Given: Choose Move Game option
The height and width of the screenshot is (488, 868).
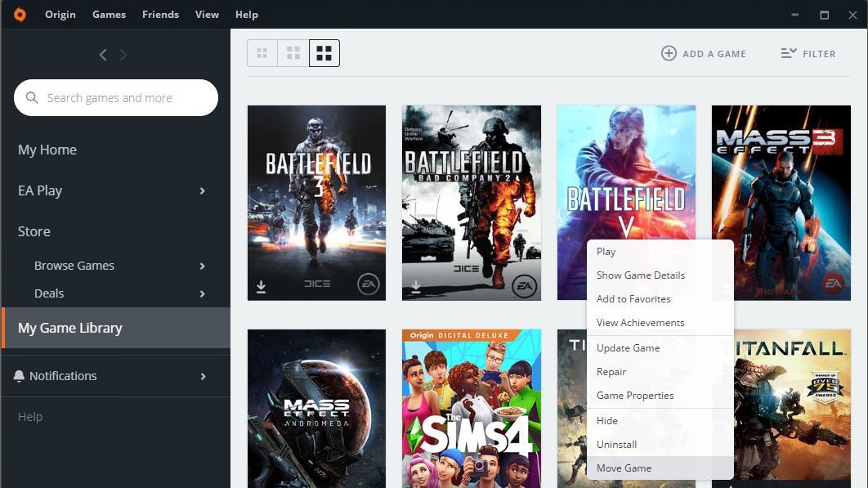Looking at the screenshot, I should click(660, 468).
